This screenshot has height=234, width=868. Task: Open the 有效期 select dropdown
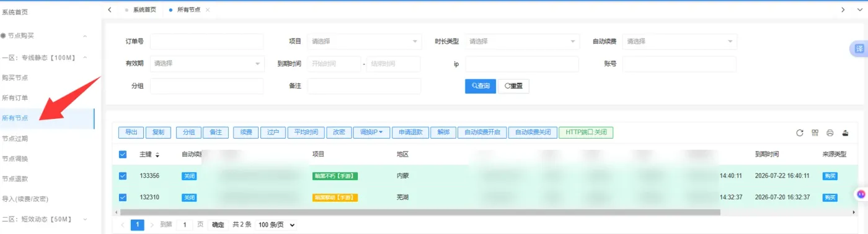click(x=207, y=64)
